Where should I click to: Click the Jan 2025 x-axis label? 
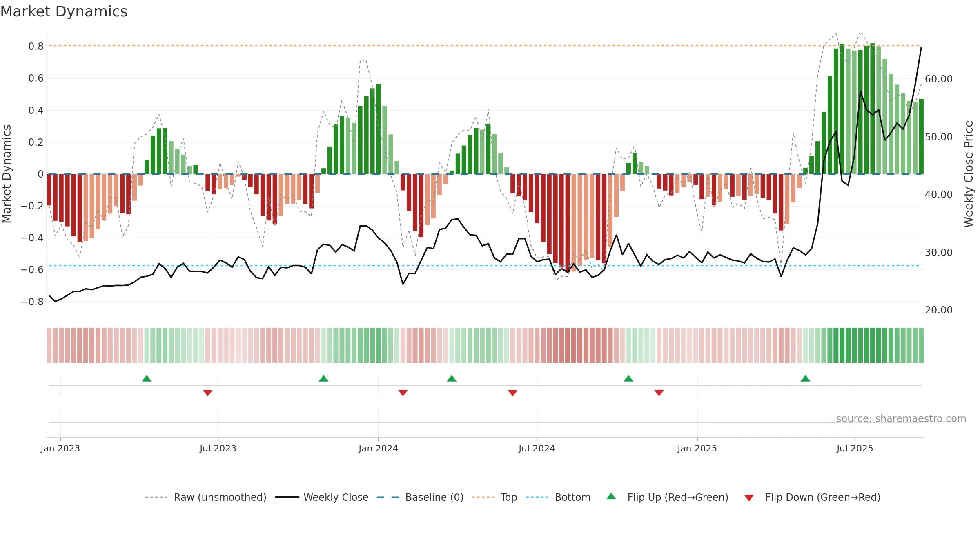click(697, 448)
